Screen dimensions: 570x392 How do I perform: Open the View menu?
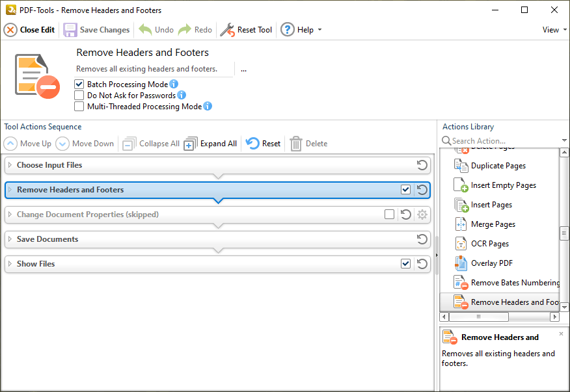(x=554, y=30)
